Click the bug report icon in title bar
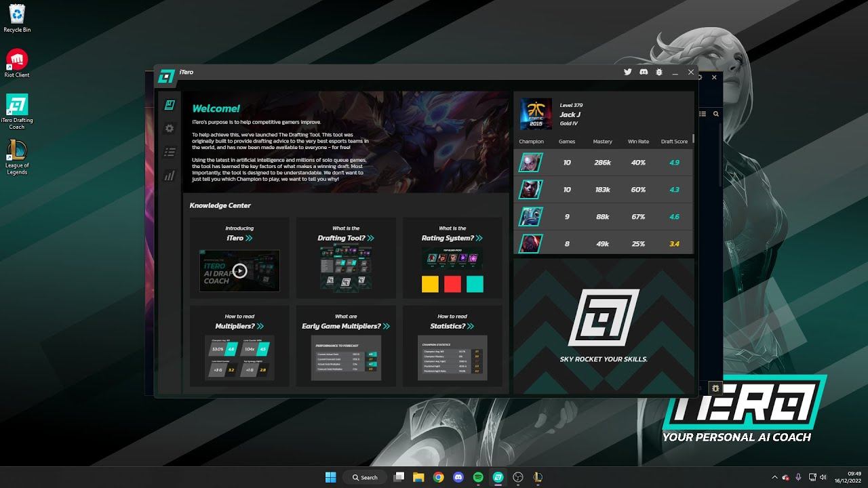868x488 pixels. coord(659,72)
